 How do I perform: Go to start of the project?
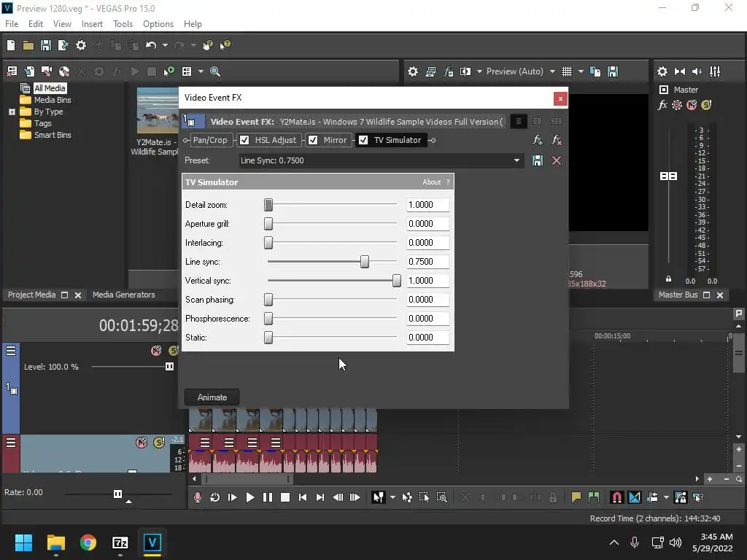coord(303,497)
